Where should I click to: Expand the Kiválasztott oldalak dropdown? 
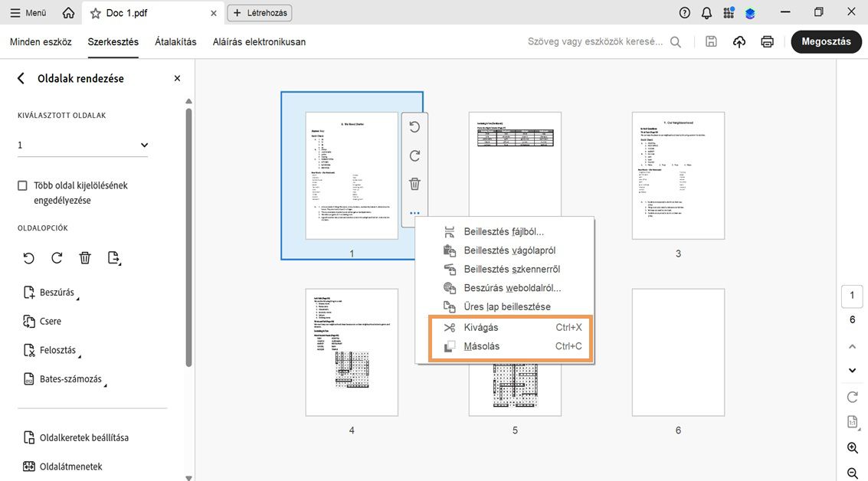click(x=83, y=145)
